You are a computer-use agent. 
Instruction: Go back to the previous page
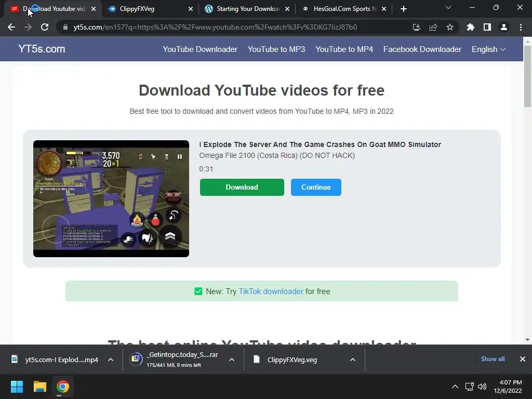(11, 27)
